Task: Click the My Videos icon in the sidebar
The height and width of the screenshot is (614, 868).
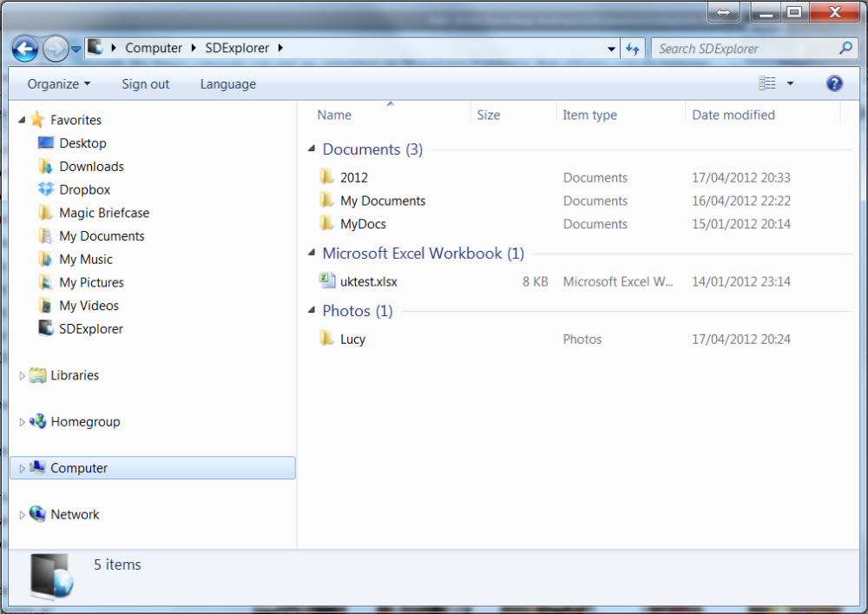Action: [45, 306]
